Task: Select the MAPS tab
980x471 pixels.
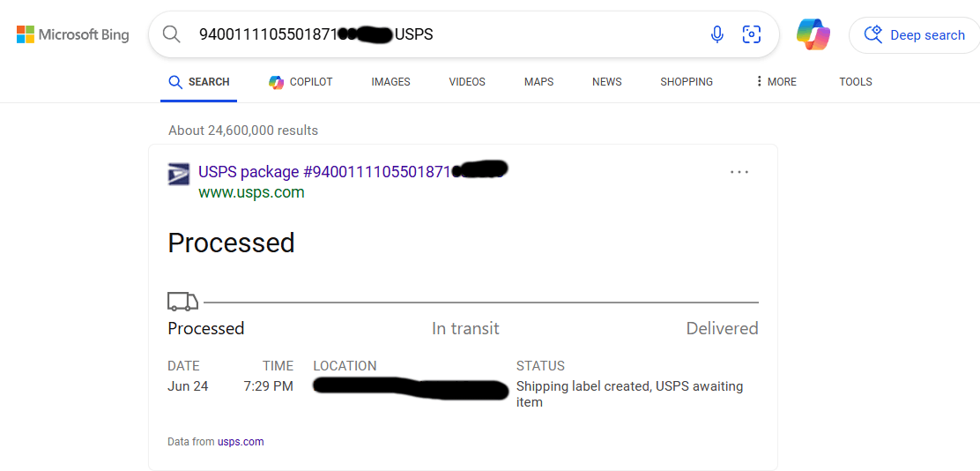Action: 538,81
